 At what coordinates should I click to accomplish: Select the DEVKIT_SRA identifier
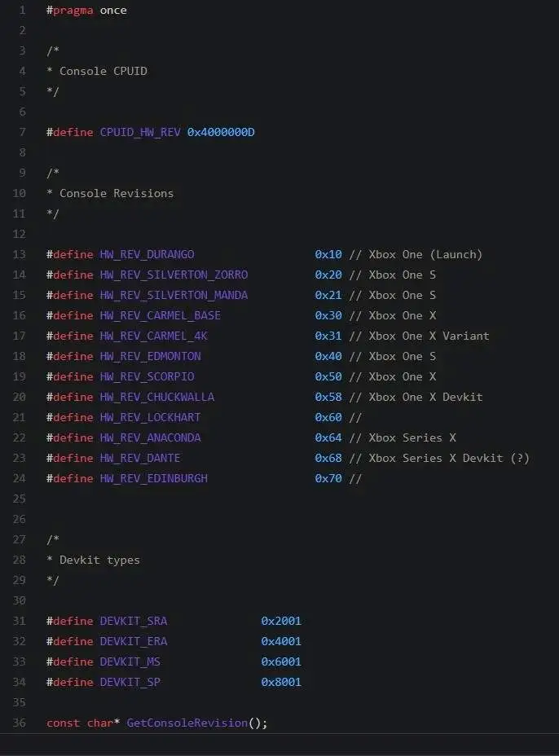click(x=134, y=621)
